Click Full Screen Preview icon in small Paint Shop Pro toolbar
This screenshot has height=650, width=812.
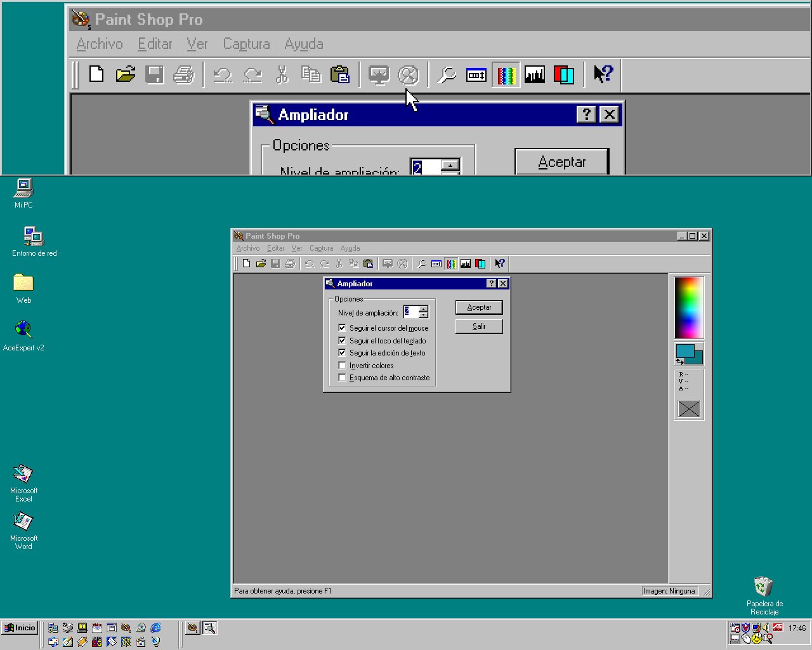[402, 263]
